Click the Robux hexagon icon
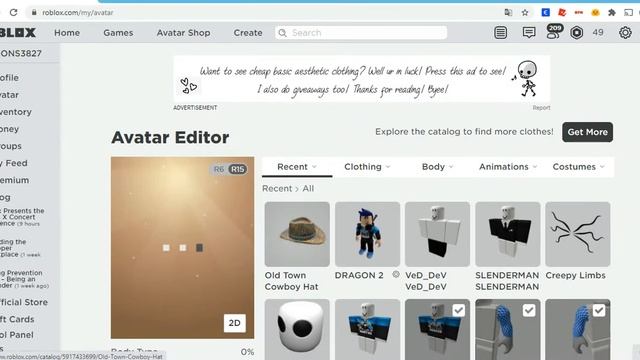The height and width of the screenshot is (360, 640). (x=576, y=33)
